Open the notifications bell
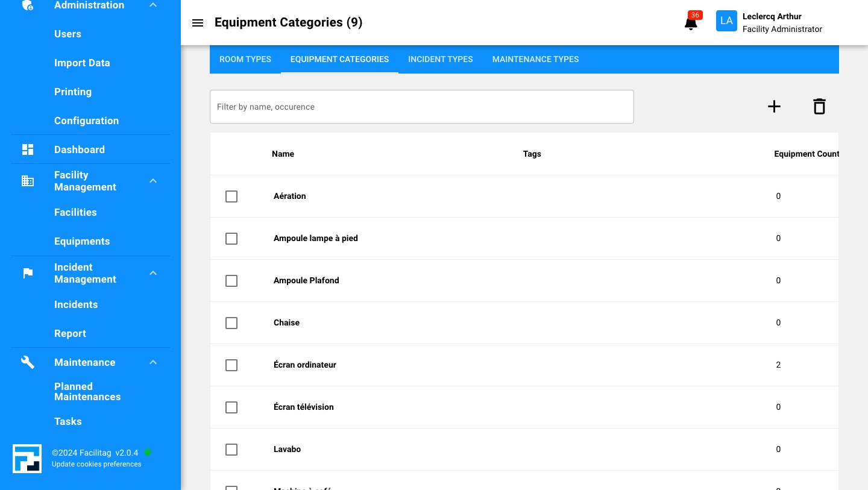Screen dimensions: 868x490 point(691,24)
